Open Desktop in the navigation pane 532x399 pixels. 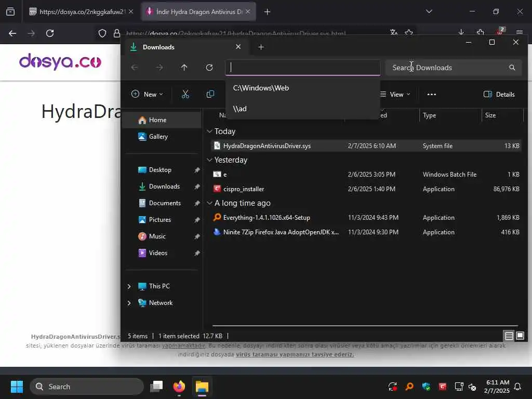pyautogui.click(x=162, y=170)
